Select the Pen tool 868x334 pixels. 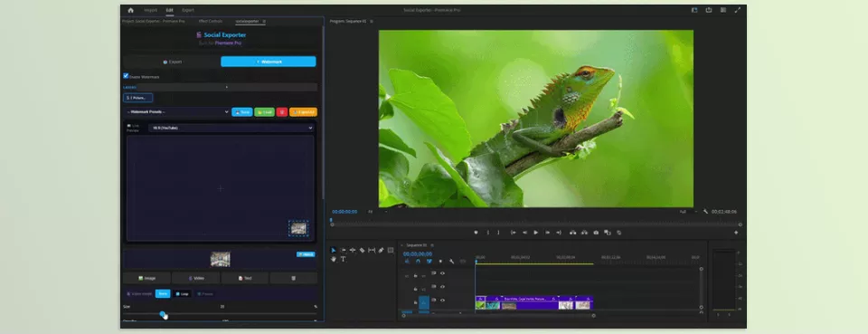(381, 251)
